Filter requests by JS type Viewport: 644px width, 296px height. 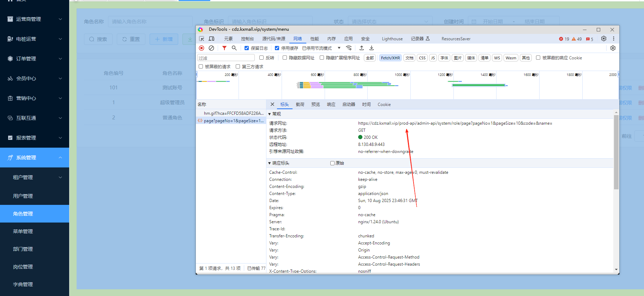433,58
